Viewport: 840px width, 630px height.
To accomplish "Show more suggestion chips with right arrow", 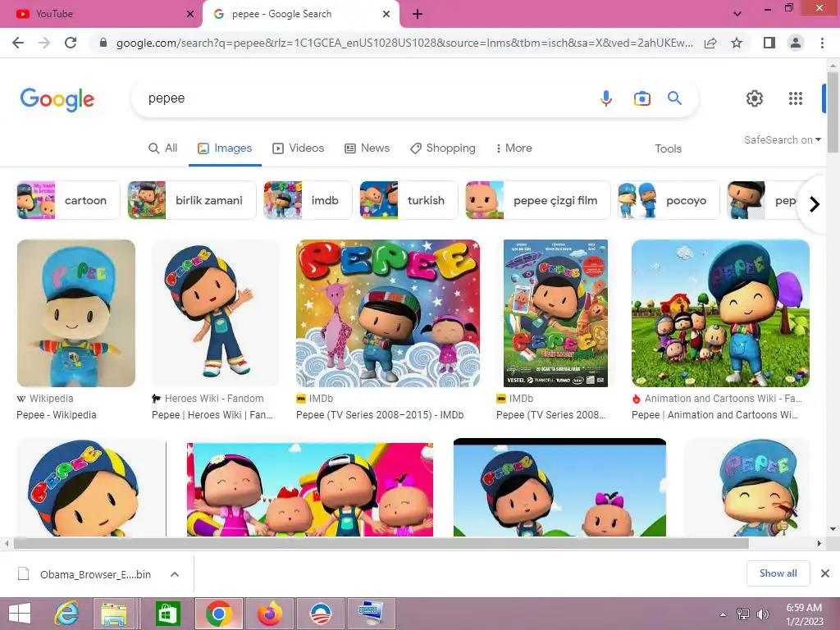I will tap(814, 204).
